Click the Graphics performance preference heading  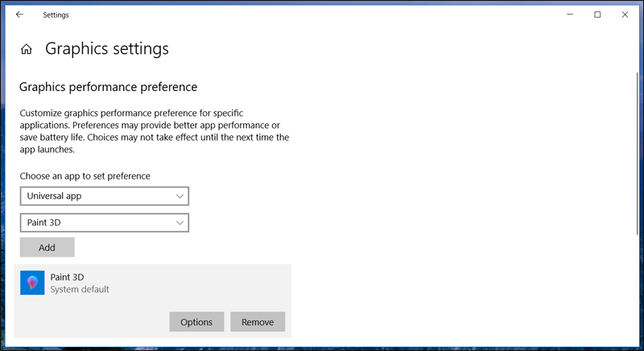click(x=109, y=87)
